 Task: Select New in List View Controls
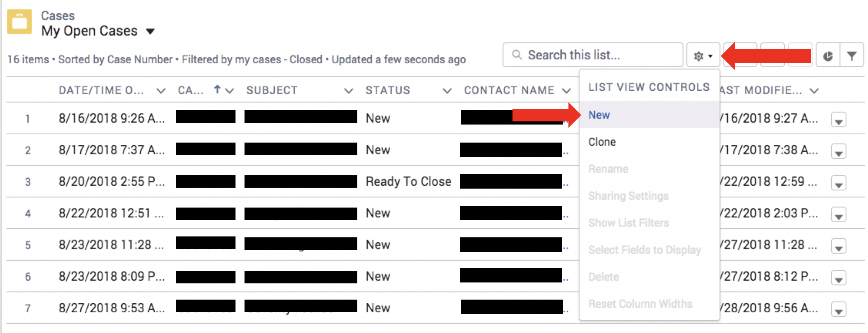point(599,115)
